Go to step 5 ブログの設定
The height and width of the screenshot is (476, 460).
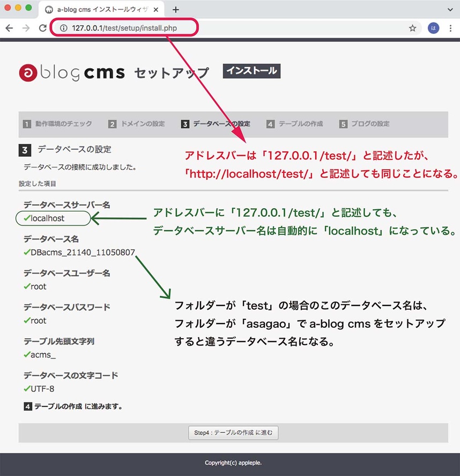click(x=365, y=124)
